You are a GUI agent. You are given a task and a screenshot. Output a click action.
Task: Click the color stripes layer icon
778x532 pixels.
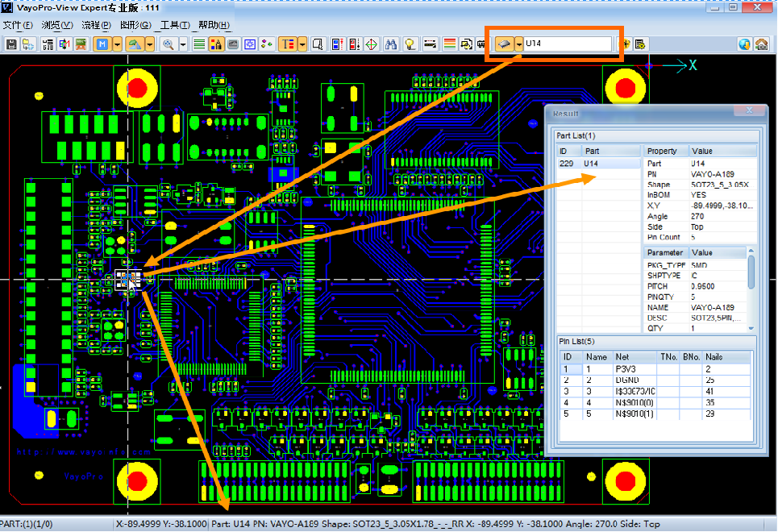pos(450,44)
